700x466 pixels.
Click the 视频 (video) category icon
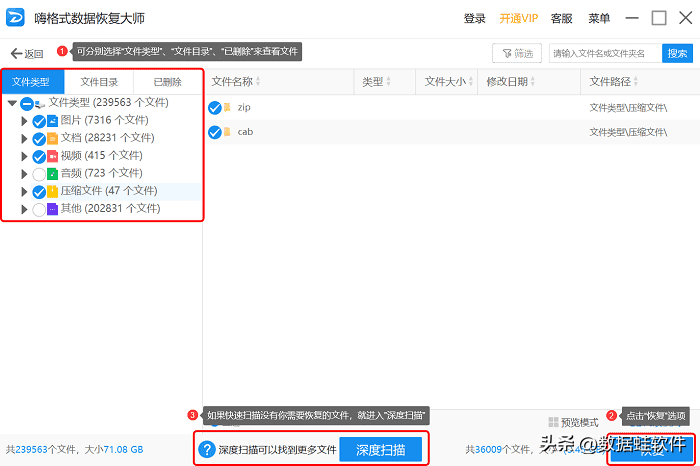click(53, 156)
